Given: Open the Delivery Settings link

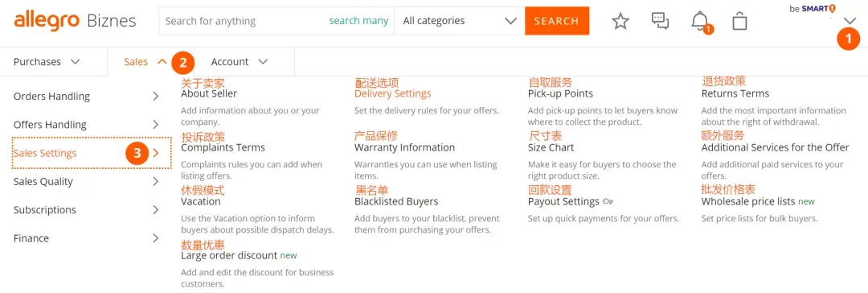Looking at the screenshot, I should [392, 94].
